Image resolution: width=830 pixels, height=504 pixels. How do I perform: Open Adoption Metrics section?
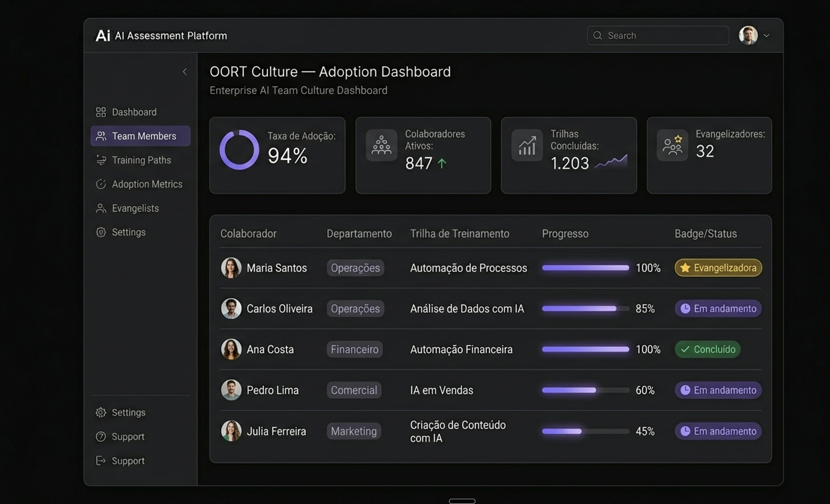point(147,184)
